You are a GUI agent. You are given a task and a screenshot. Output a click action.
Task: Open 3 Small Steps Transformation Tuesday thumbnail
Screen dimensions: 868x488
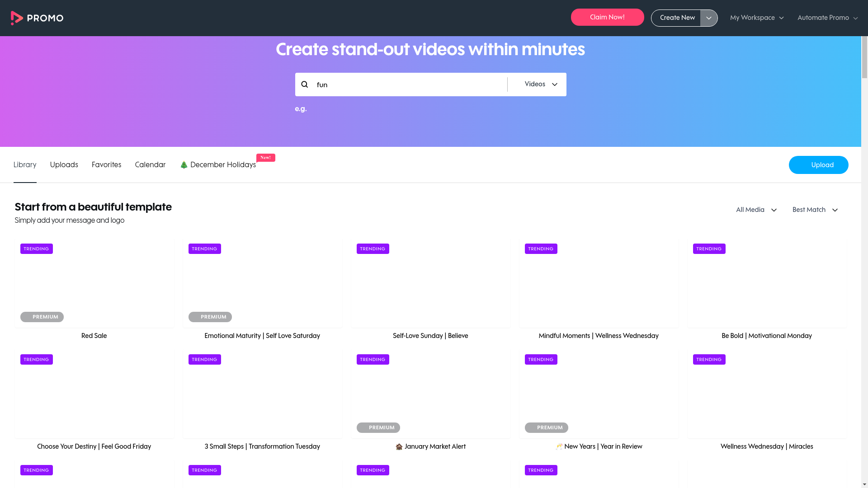tap(262, 394)
